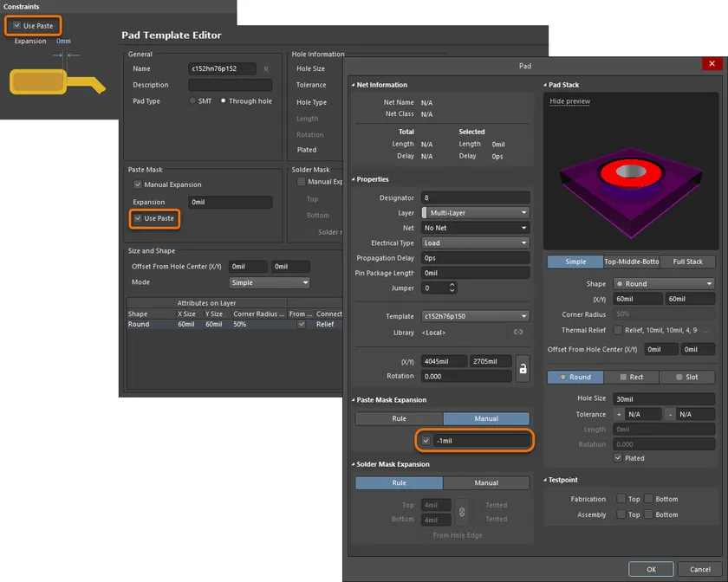Screen dimensions: 728x582
Task: Select the Rect hole shape tab
Action: pyautogui.click(x=632, y=377)
